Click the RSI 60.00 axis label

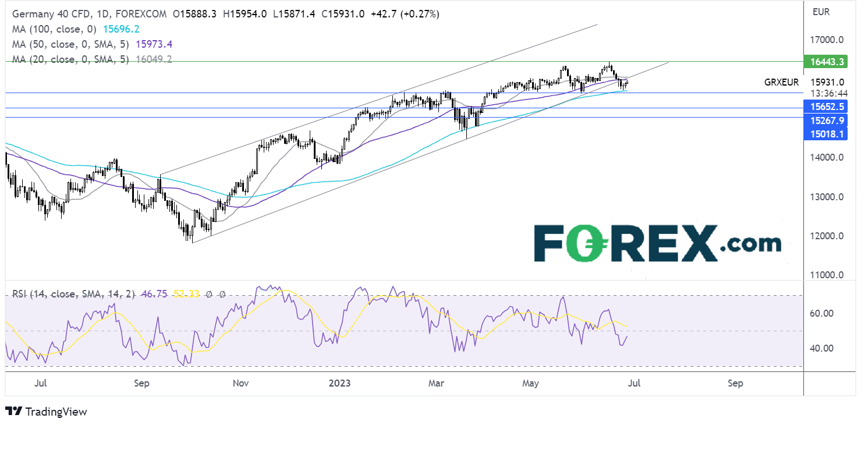(821, 313)
